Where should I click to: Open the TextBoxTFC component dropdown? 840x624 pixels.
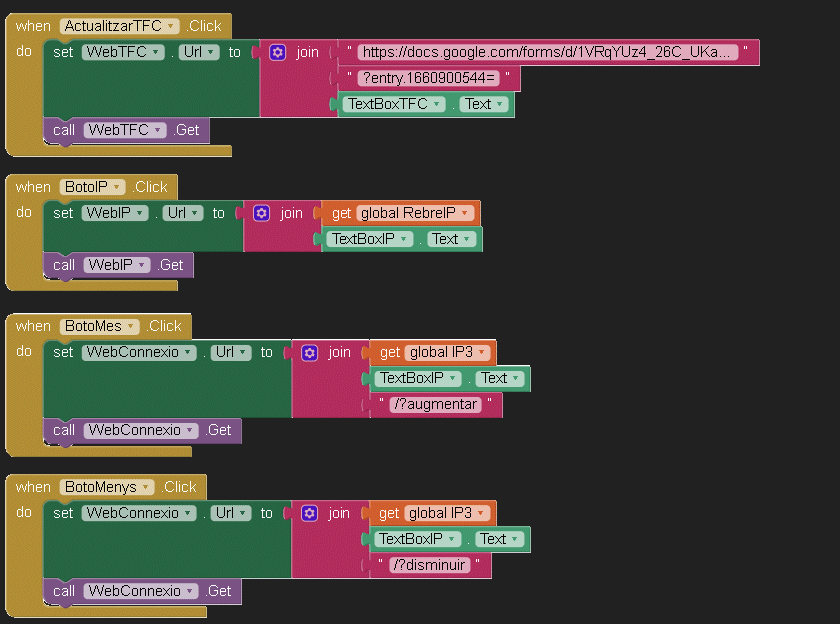tap(436, 104)
